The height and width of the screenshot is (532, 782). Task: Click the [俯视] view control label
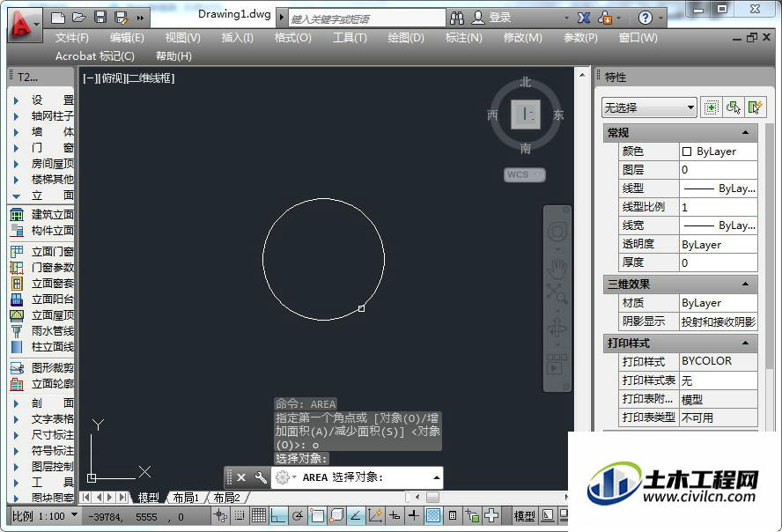coord(112,78)
